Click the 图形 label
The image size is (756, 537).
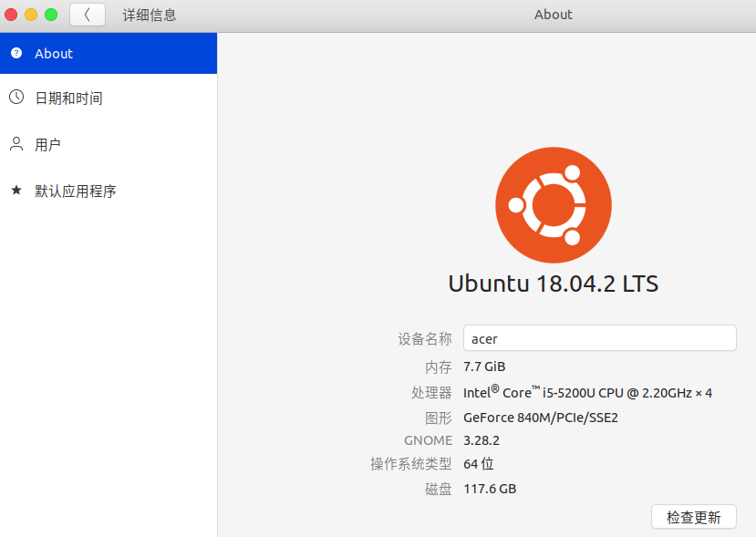tap(439, 418)
